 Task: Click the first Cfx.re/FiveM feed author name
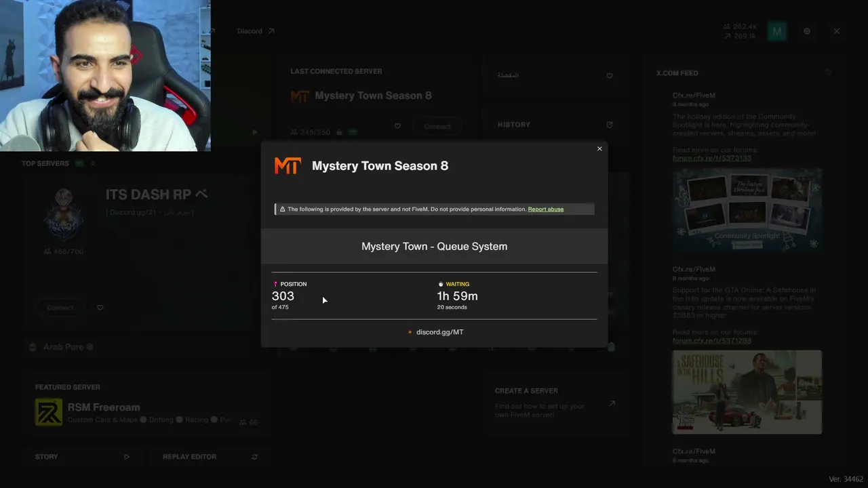pyautogui.click(x=694, y=96)
